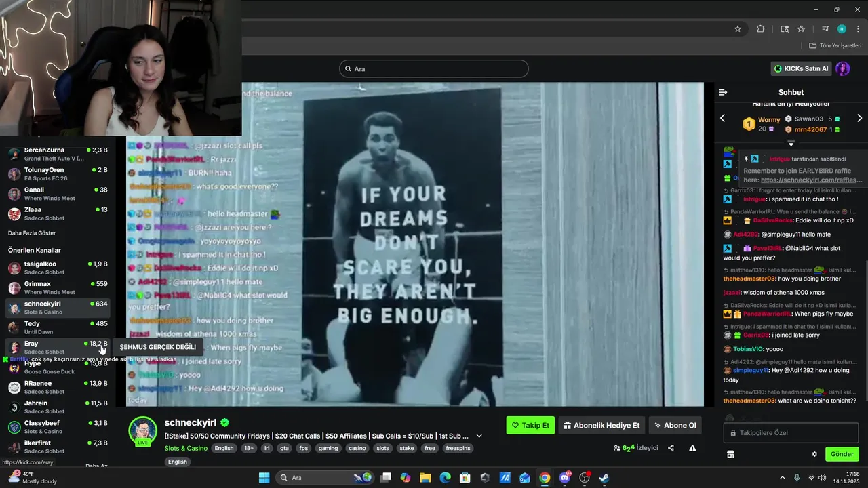Image resolution: width=868 pixels, height=488 pixels.
Task: Click Daha Az at sidebar bottom
Action: click(96, 466)
